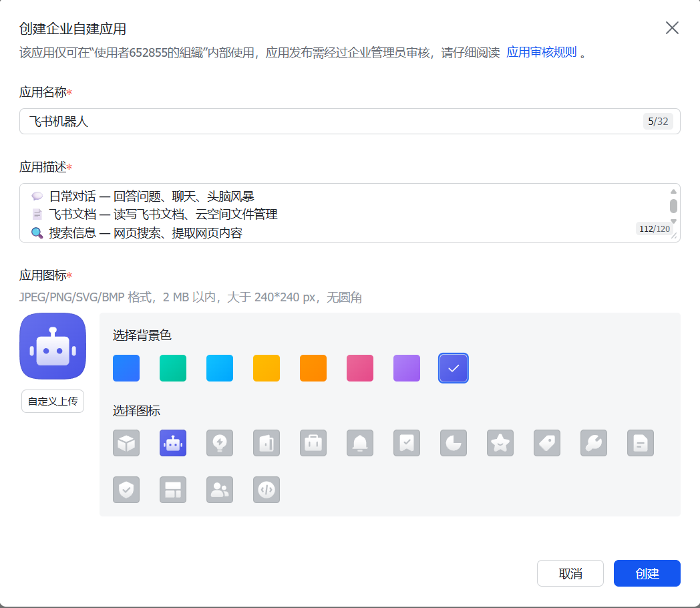
Task: Focus the 应用名称 input field
Action: [x=349, y=122]
